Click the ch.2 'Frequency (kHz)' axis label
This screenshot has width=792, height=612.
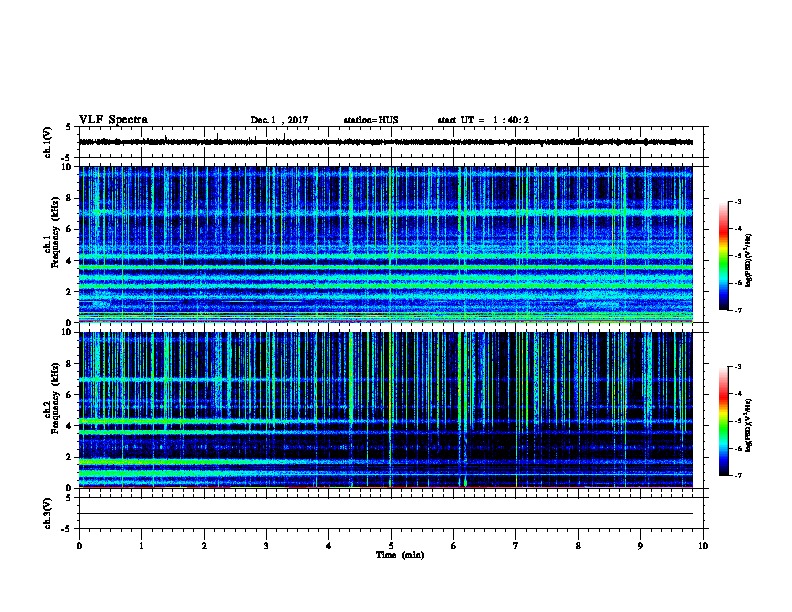(55, 397)
